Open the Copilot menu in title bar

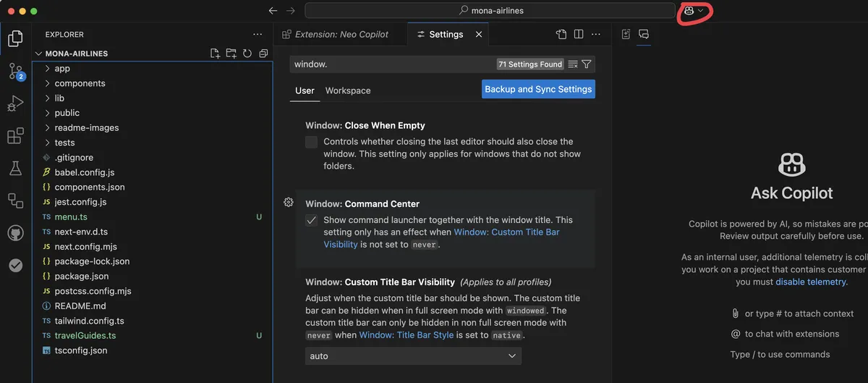[694, 11]
